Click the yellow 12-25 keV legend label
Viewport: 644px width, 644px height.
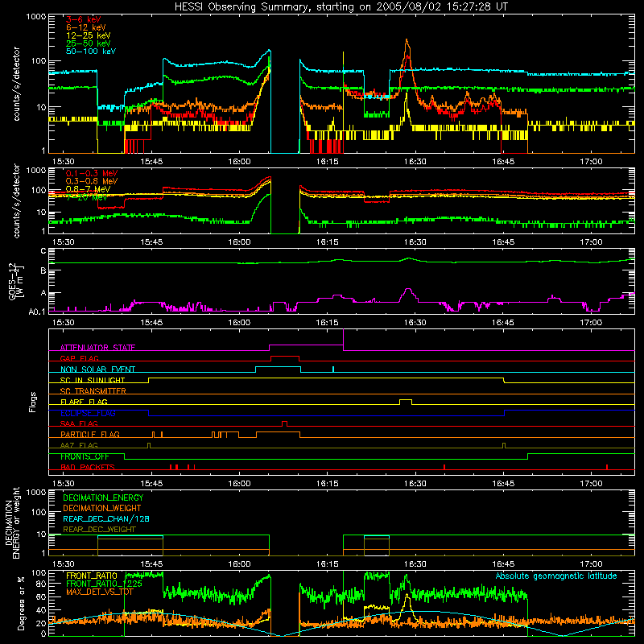88,35
